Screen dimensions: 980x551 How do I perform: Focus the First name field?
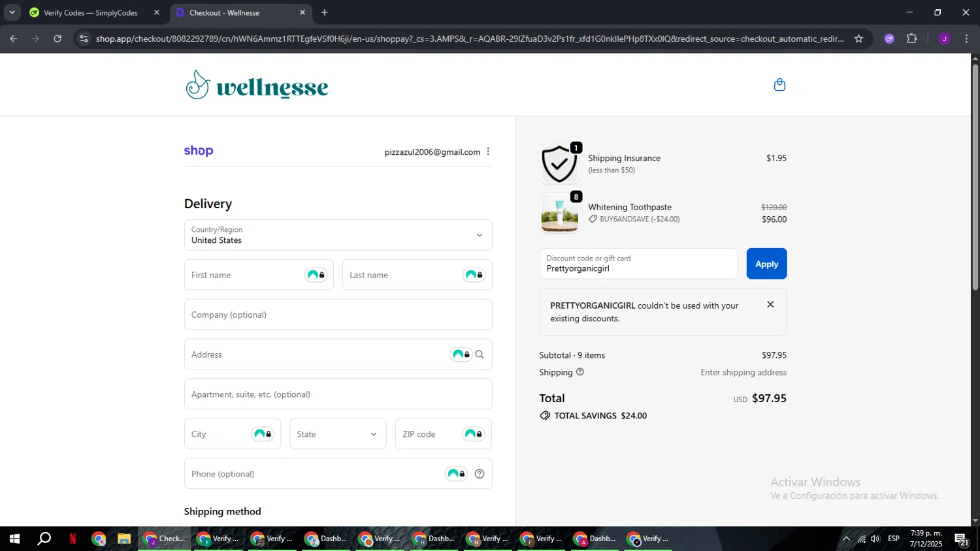pos(259,275)
